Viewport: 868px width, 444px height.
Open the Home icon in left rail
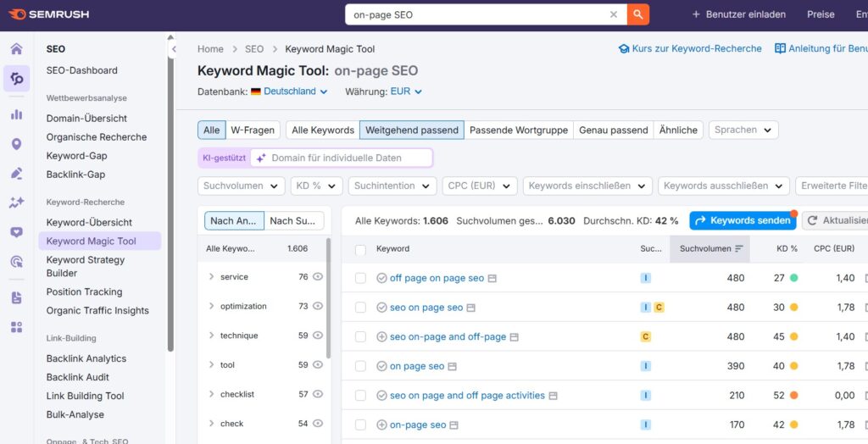click(x=17, y=48)
